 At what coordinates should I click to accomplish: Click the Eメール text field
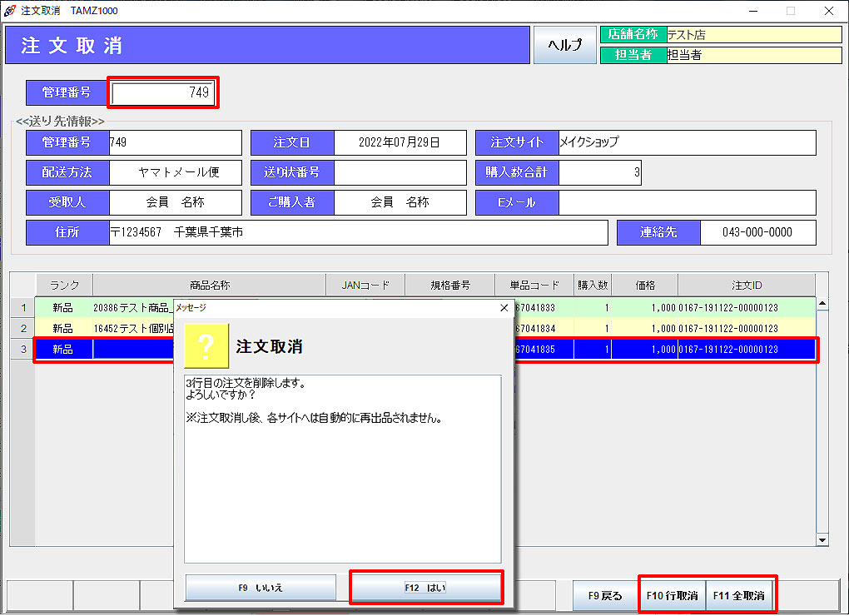687,202
